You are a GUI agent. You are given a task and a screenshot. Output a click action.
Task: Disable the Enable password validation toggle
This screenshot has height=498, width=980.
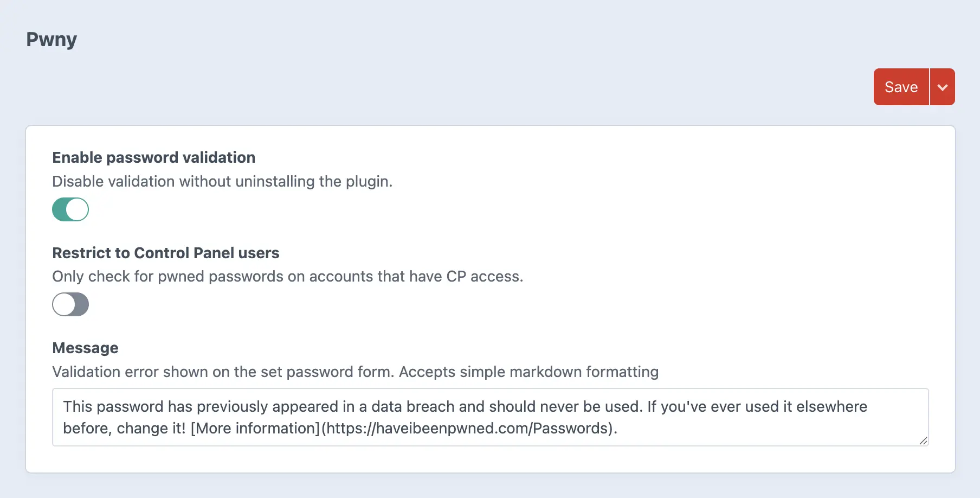tap(70, 209)
